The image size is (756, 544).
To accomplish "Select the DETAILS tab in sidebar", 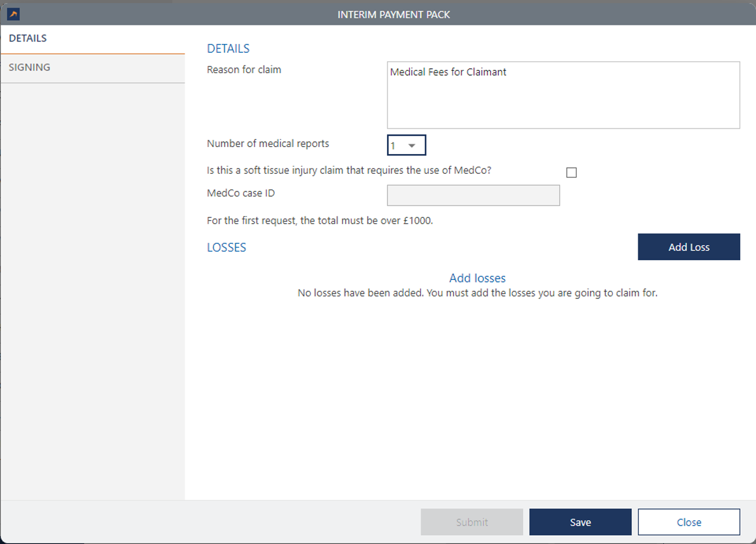I will point(28,38).
